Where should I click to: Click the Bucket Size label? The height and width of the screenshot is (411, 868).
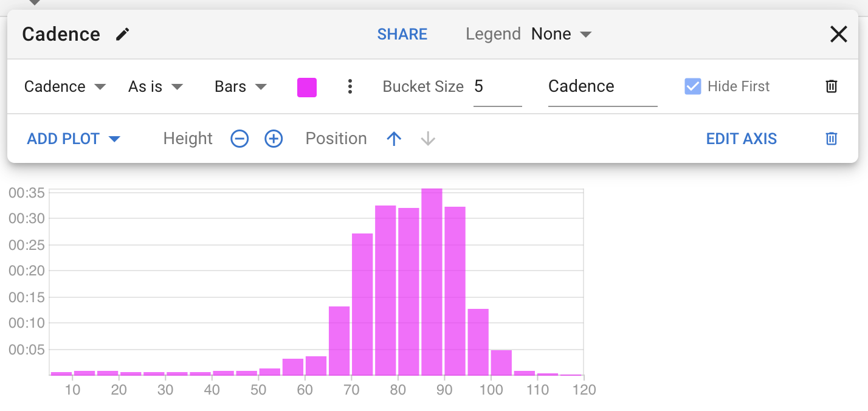423,86
